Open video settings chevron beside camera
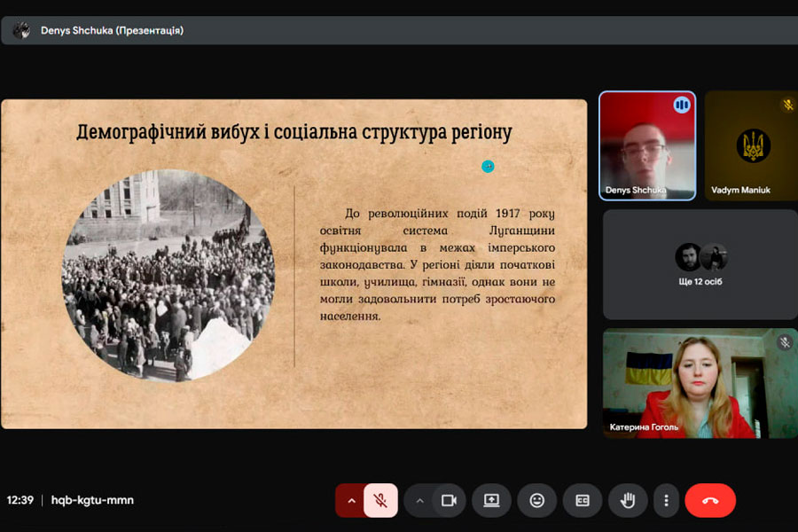The width and height of the screenshot is (798, 532). (x=419, y=500)
